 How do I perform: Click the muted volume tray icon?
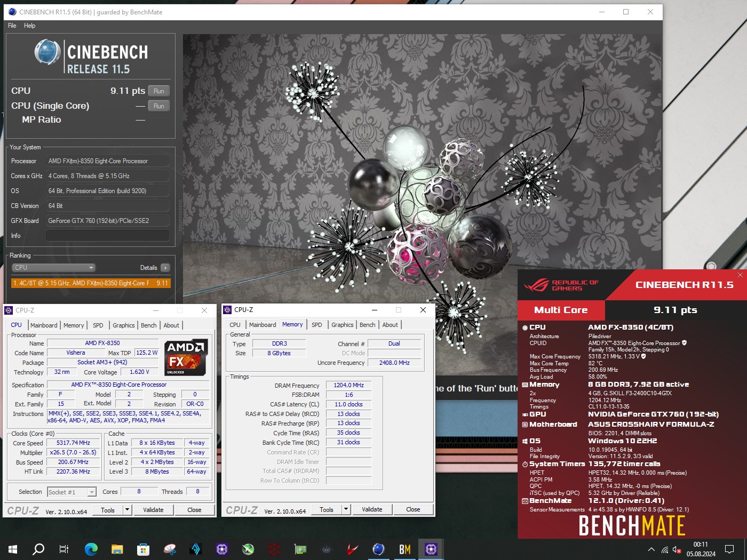pos(677,549)
